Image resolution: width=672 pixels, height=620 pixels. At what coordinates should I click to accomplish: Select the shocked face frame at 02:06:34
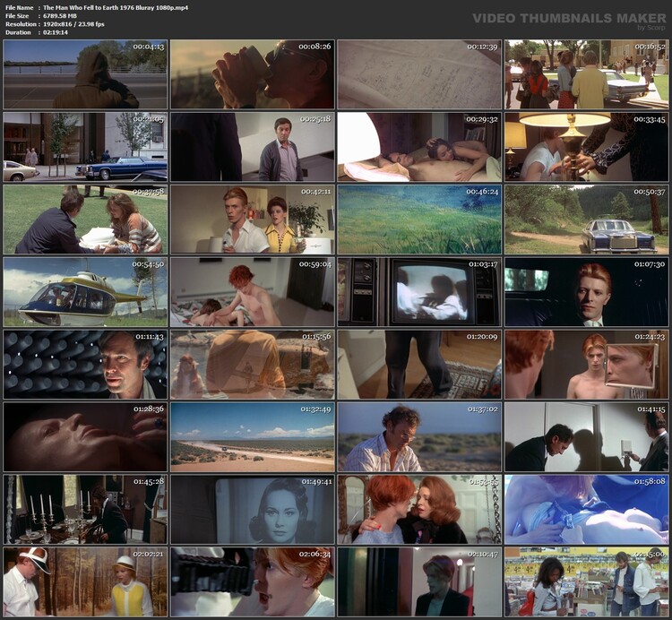tap(253, 581)
